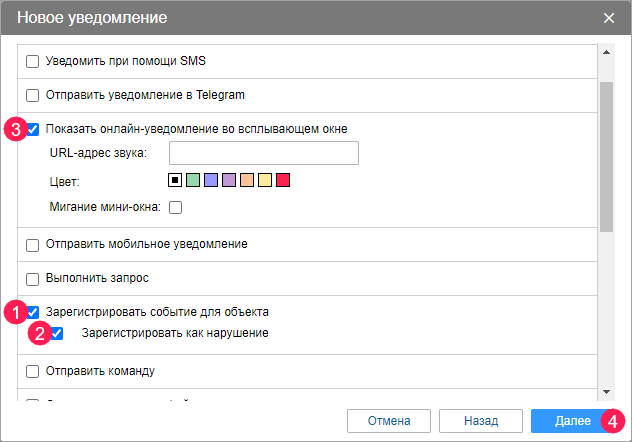The image size is (632, 442).
Task: Click the URL-адрес звука input field
Action: click(x=264, y=153)
